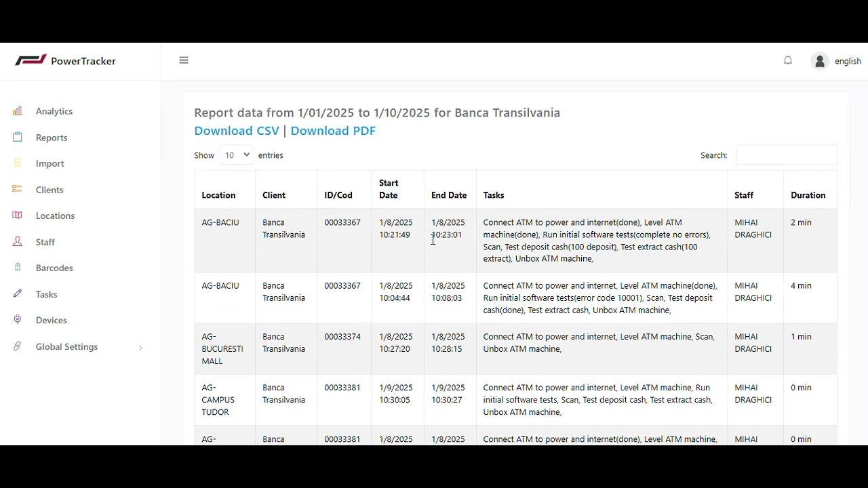Click start date 1/8/2025 10:21:49
The image size is (868, 488).
coord(398,241)
